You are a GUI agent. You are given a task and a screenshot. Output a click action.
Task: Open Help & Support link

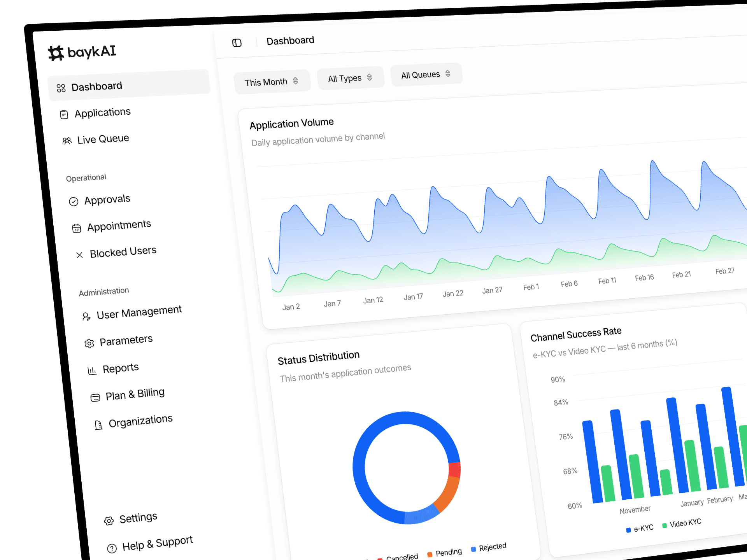click(x=150, y=544)
